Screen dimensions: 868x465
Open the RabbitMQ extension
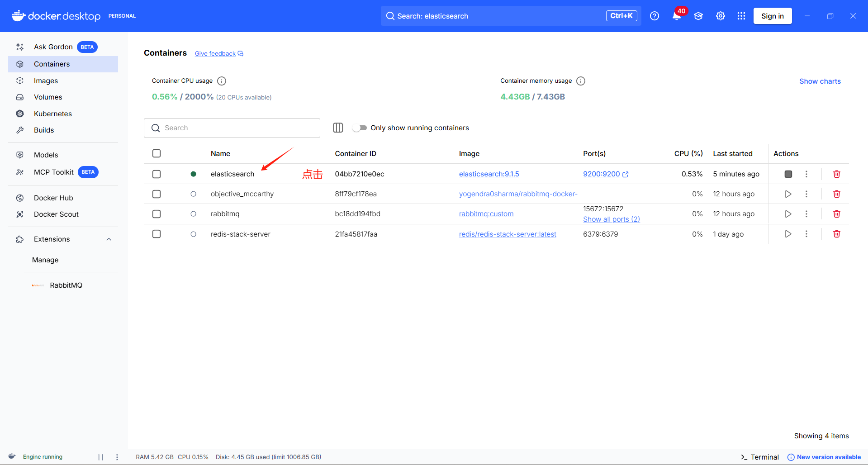66,285
